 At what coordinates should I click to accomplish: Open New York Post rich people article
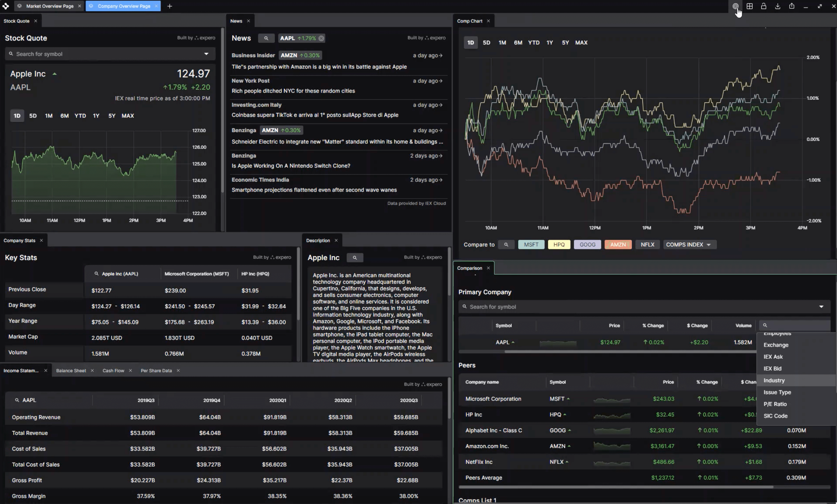[x=293, y=91]
